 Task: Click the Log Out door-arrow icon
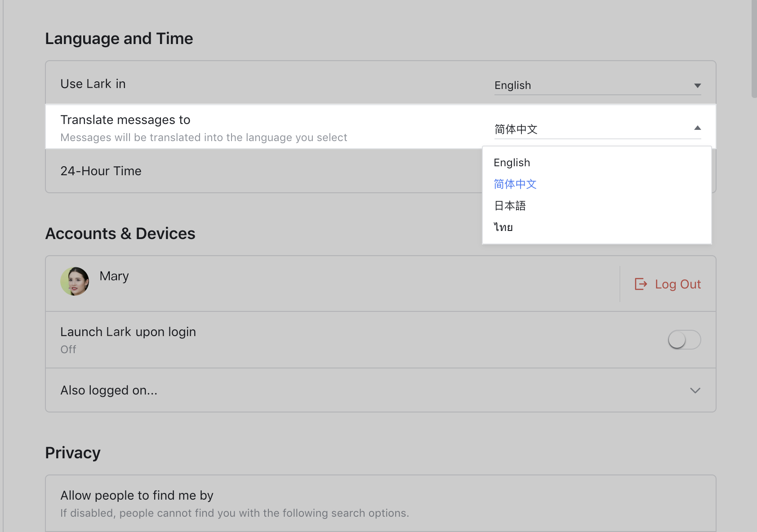pos(641,284)
